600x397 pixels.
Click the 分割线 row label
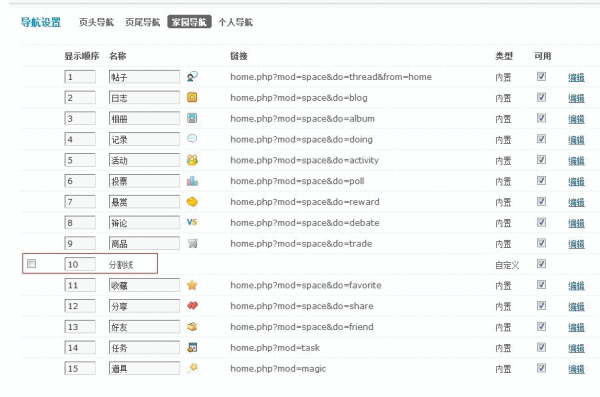[121, 265]
